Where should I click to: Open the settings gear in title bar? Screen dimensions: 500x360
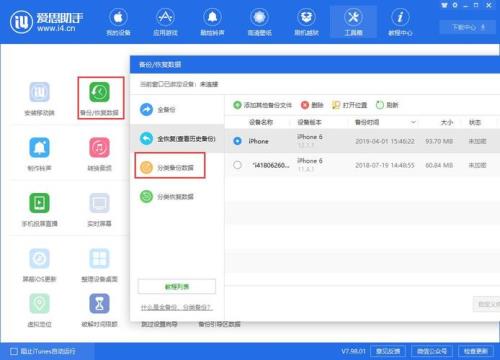tap(455, 5)
